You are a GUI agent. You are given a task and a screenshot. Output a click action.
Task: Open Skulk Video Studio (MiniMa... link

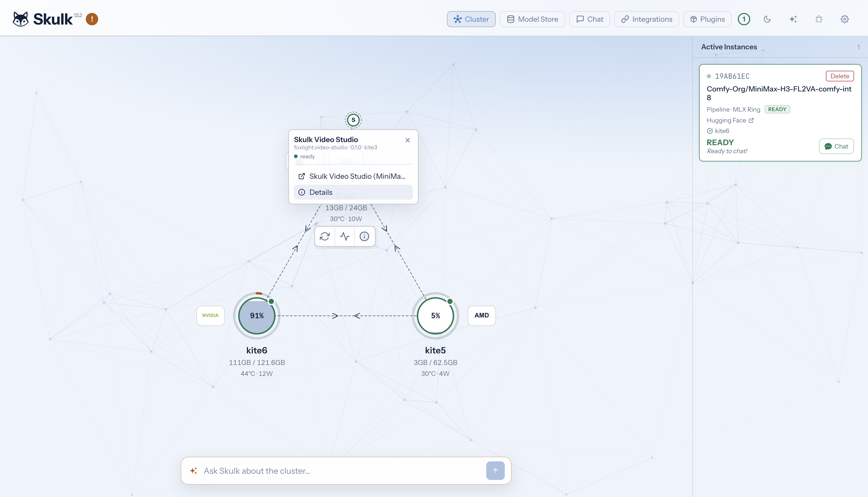pos(353,176)
